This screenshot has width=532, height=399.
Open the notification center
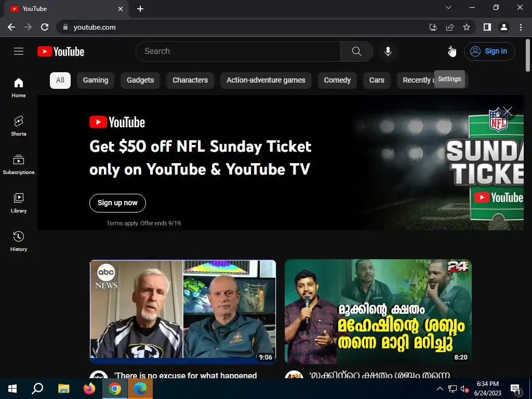tap(515, 389)
